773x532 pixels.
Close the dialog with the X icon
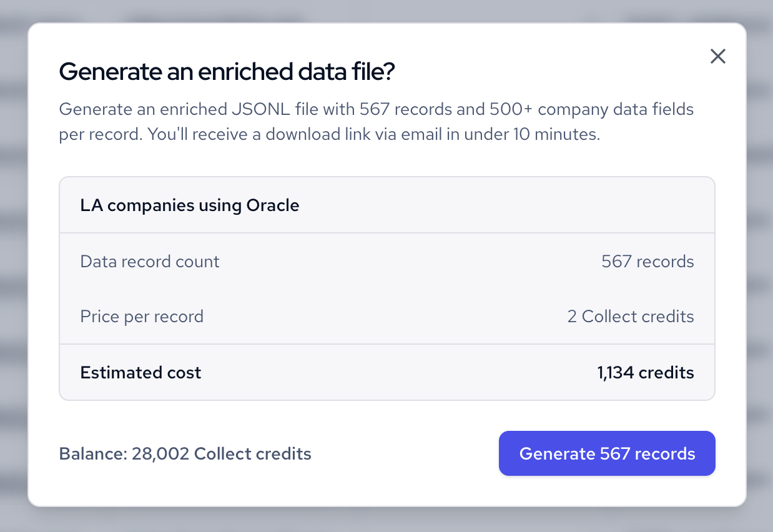coord(718,57)
